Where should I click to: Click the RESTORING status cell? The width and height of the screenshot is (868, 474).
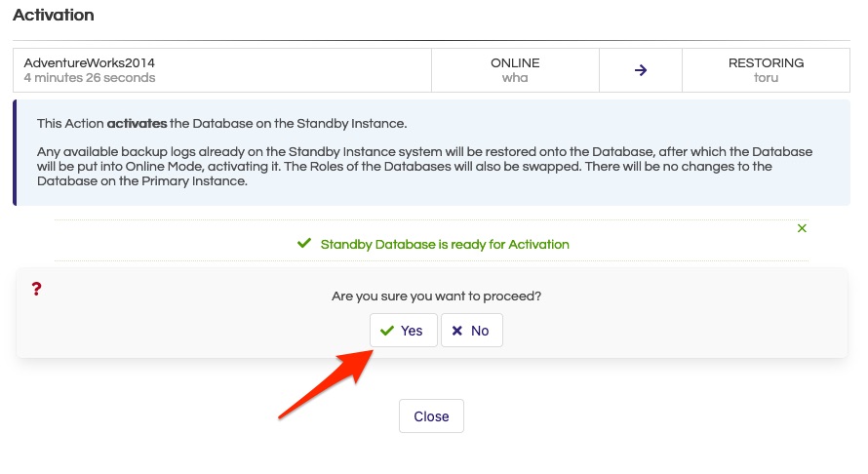point(766,70)
